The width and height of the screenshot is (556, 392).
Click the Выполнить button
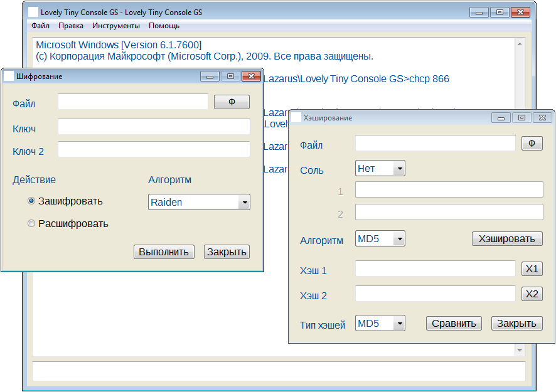(x=164, y=252)
